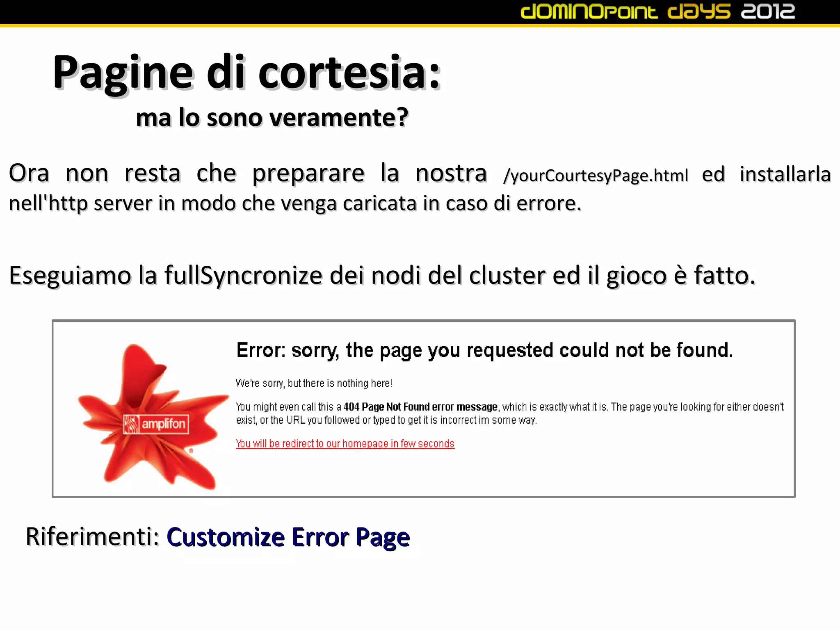This screenshot has height=630, width=840.
Task: Click the 'Error: sorry, the page you requested' heading
Action: (x=484, y=351)
